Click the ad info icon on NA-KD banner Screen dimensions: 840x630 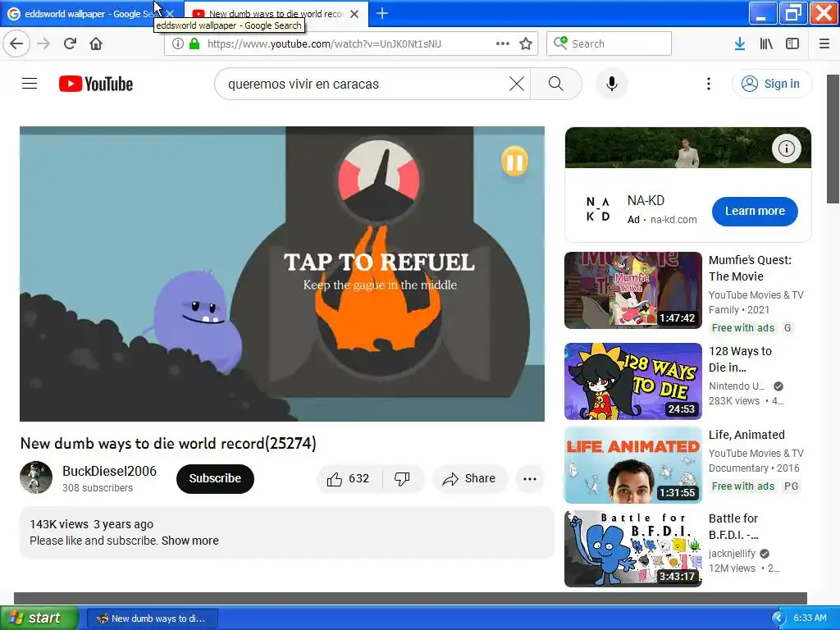[x=786, y=148]
